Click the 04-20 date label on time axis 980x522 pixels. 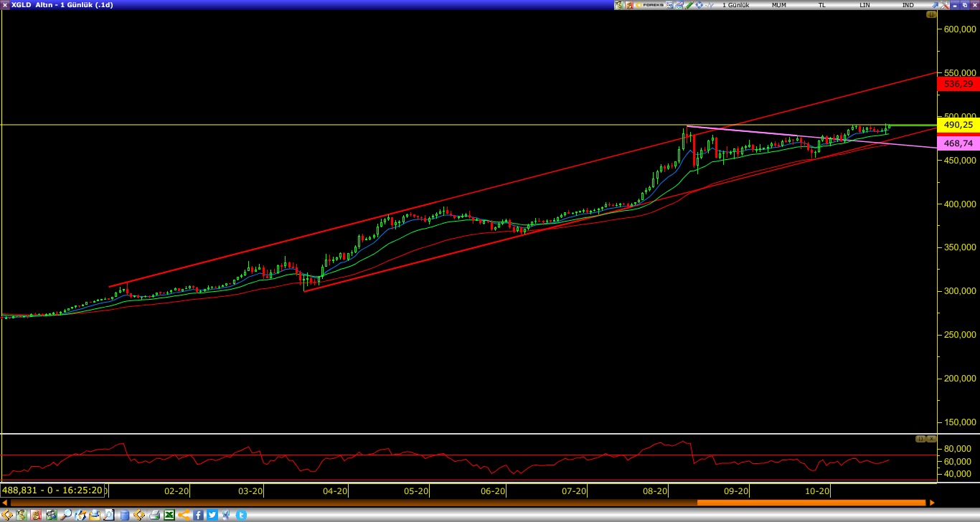tap(335, 491)
